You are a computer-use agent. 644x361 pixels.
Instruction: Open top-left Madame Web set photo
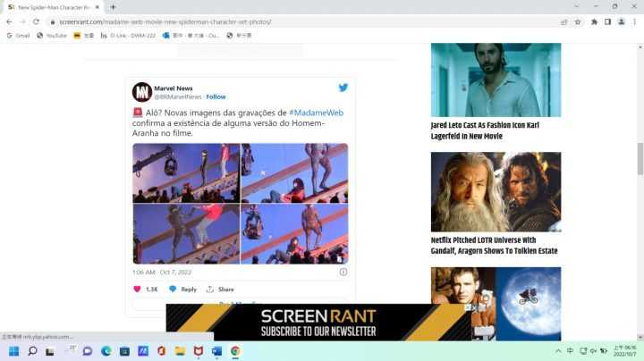(186, 173)
